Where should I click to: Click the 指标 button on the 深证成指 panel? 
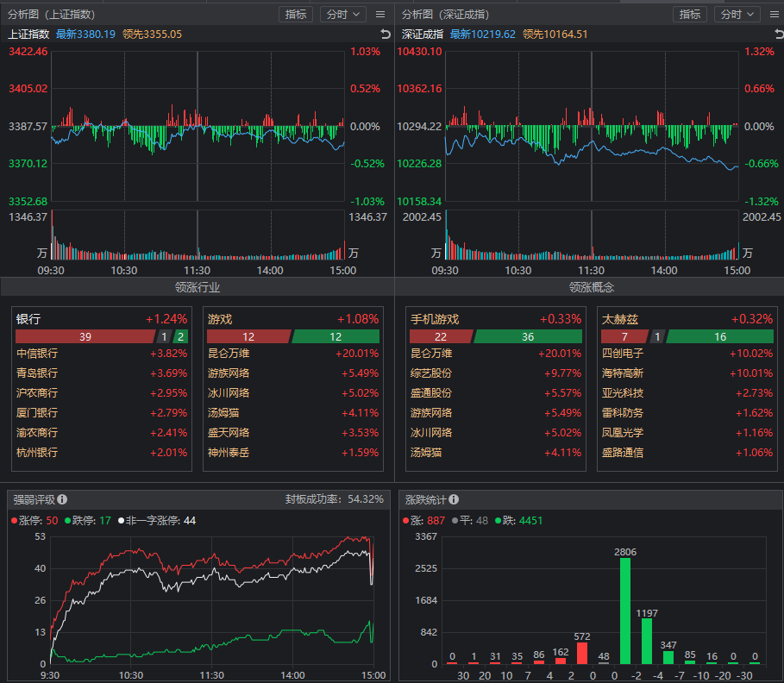tap(690, 15)
